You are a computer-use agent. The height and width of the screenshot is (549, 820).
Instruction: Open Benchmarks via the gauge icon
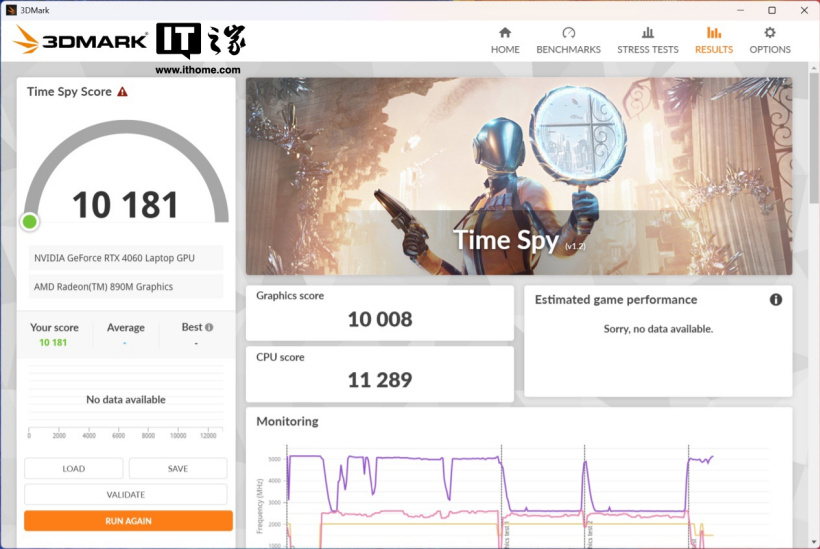tap(568, 33)
